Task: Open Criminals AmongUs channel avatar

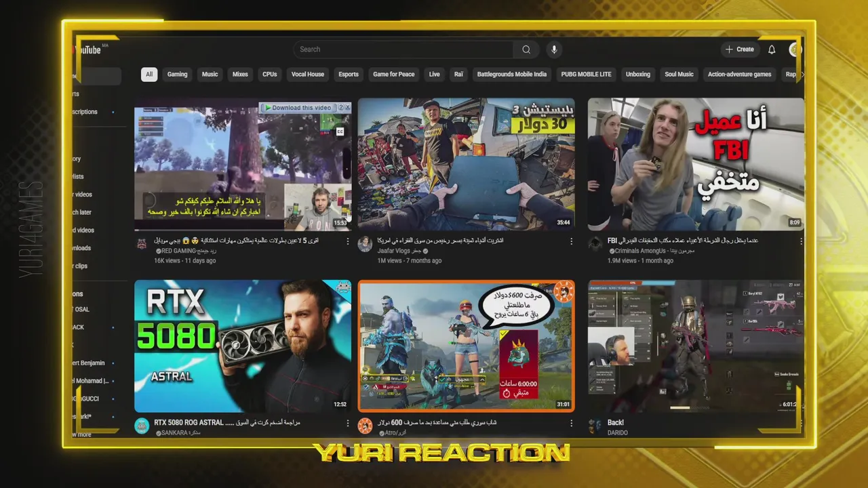Action: click(x=595, y=244)
